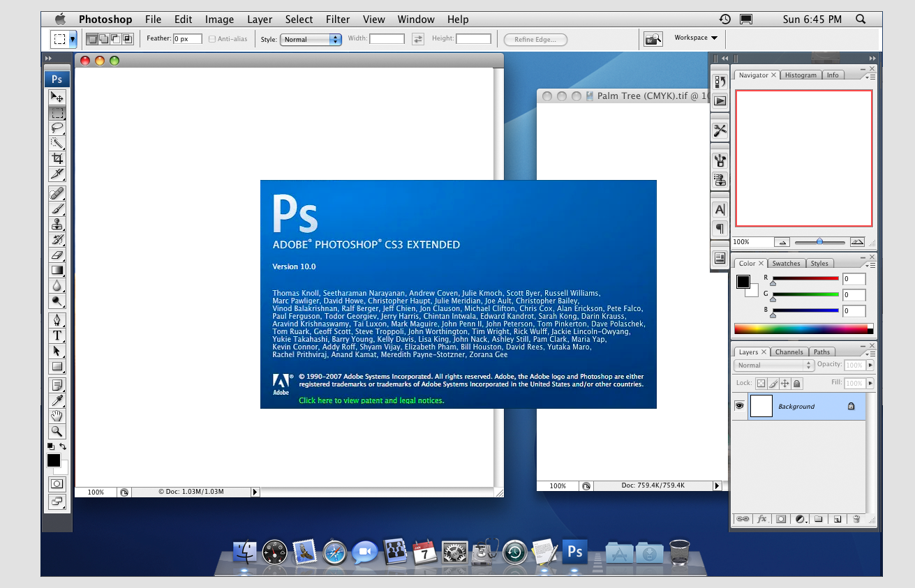Select the Move tool
The image size is (915, 588).
click(57, 97)
